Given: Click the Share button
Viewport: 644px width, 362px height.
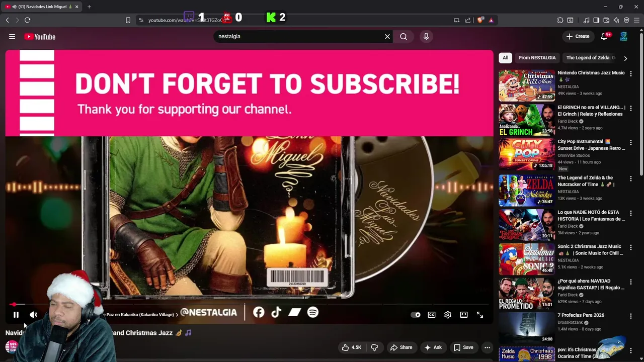Looking at the screenshot, I should (x=401, y=347).
